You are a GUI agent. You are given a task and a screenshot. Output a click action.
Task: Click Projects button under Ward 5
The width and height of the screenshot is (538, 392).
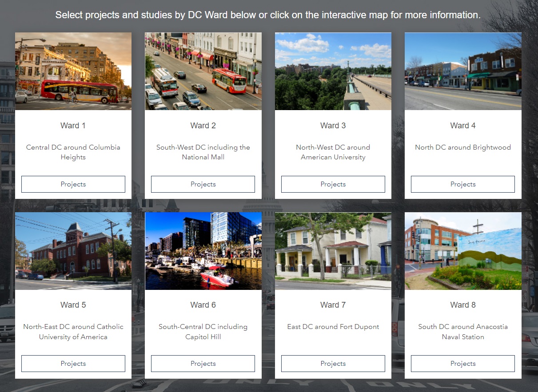tap(73, 363)
